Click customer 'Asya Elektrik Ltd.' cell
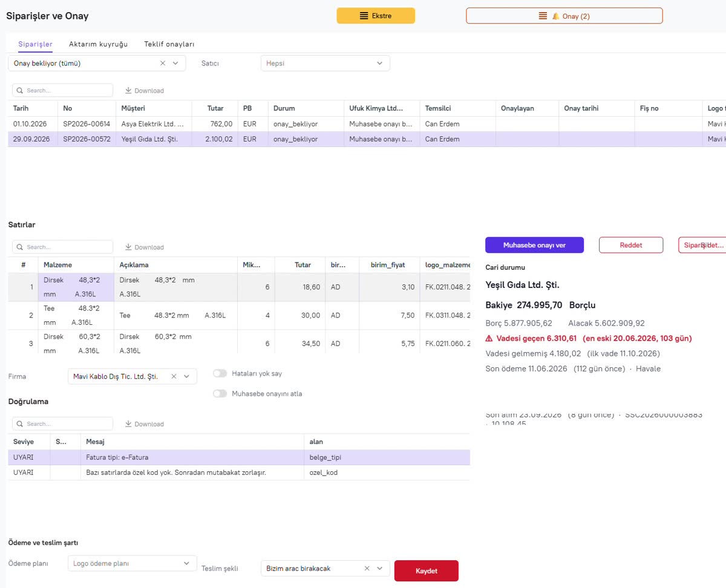The height and width of the screenshot is (588, 726). tap(154, 124)
